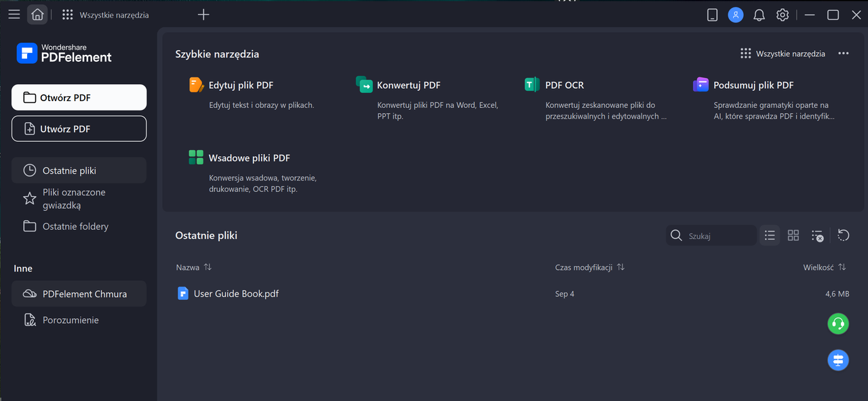Image resolution: width=868 pixels, height=401 pixels.
Task: Open the hamburger menu icon
Action: point(14,14)
